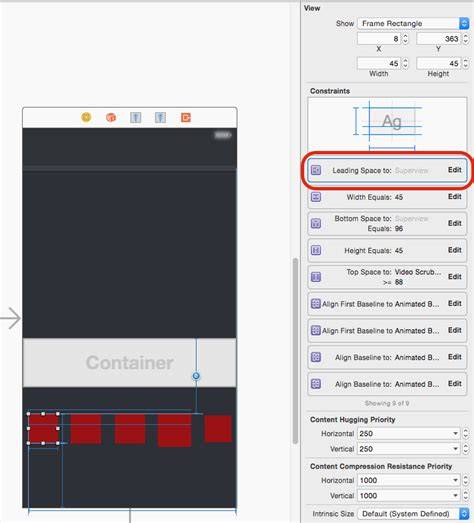
Task: Click the orange First Responder cube icon
Action: pos(111,117)
